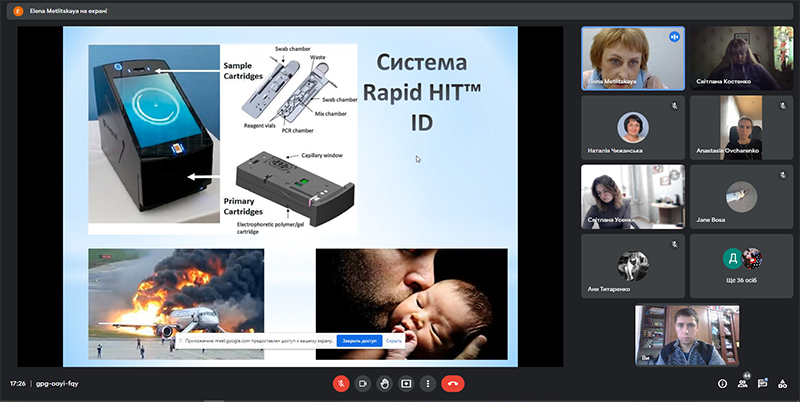Image resolution: width=800 pixels, height=402 pixels.
Task: Open the more options three-dot menu
Action: point(428,384)
